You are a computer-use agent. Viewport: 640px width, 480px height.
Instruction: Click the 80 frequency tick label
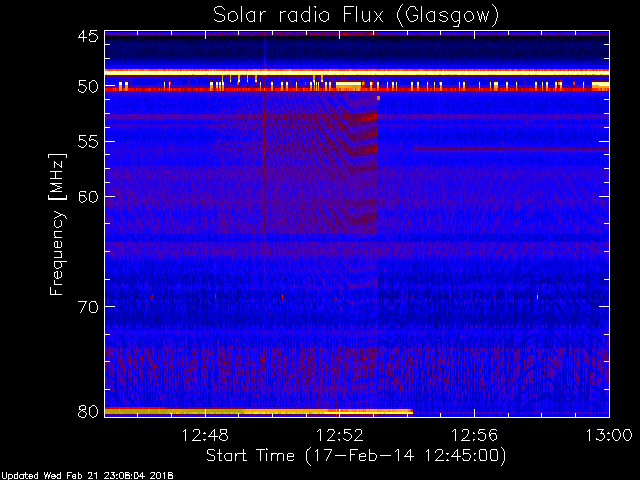tap(88, 411)
